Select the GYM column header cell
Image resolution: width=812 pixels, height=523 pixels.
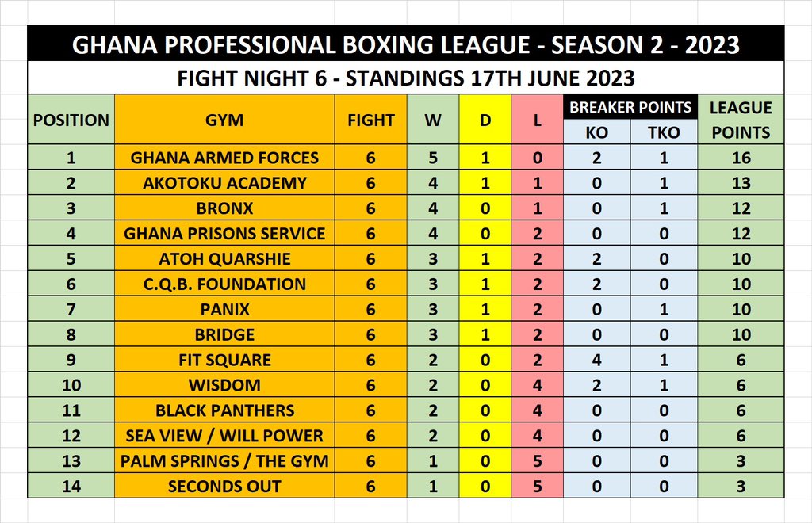tap(224, 120)
